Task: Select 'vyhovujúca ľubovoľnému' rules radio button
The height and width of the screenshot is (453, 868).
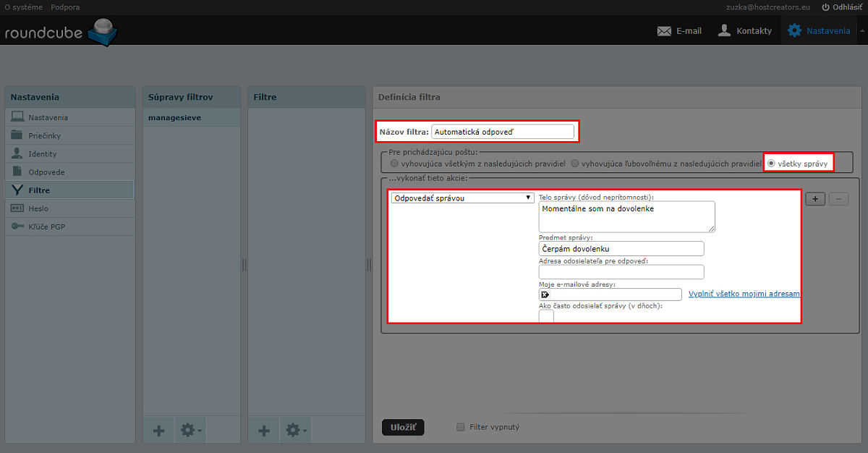Action: click(x=575, y=164)
